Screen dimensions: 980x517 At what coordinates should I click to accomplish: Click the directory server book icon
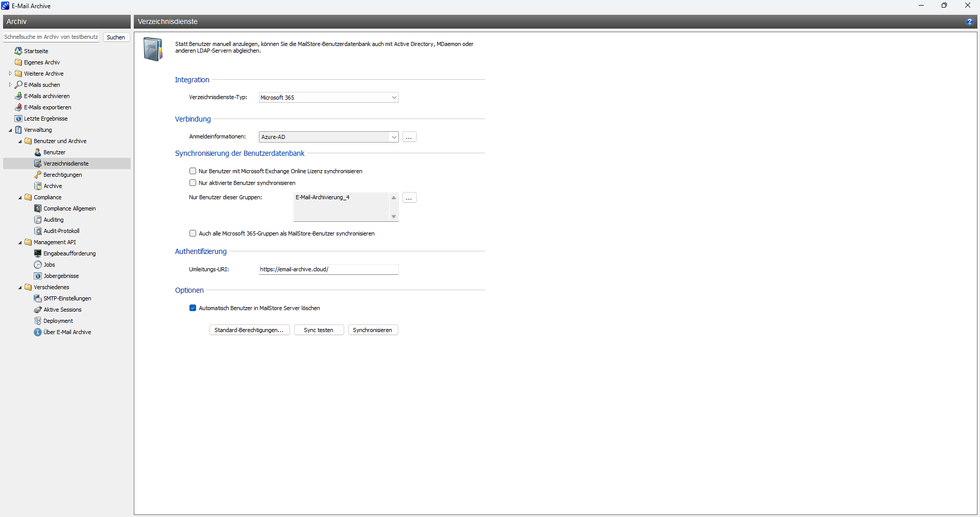(153, 49)
